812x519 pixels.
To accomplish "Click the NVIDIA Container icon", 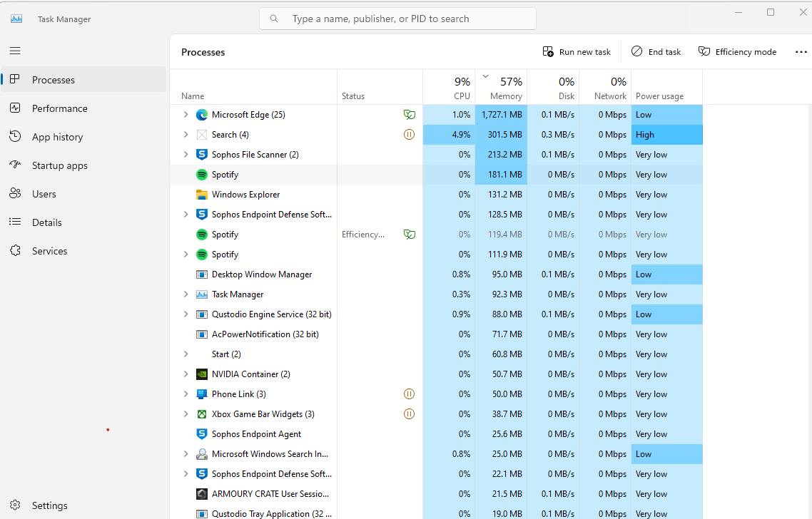I will click(202, 374).
